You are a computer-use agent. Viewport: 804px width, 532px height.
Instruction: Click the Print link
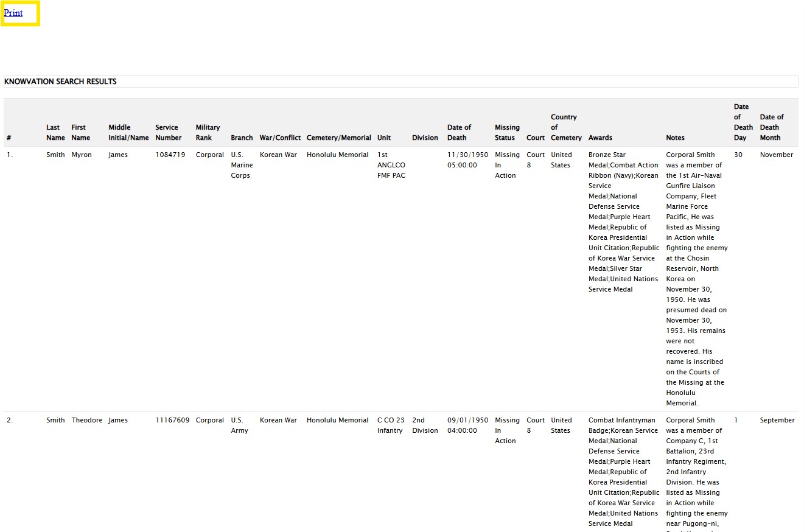[13, 13]
